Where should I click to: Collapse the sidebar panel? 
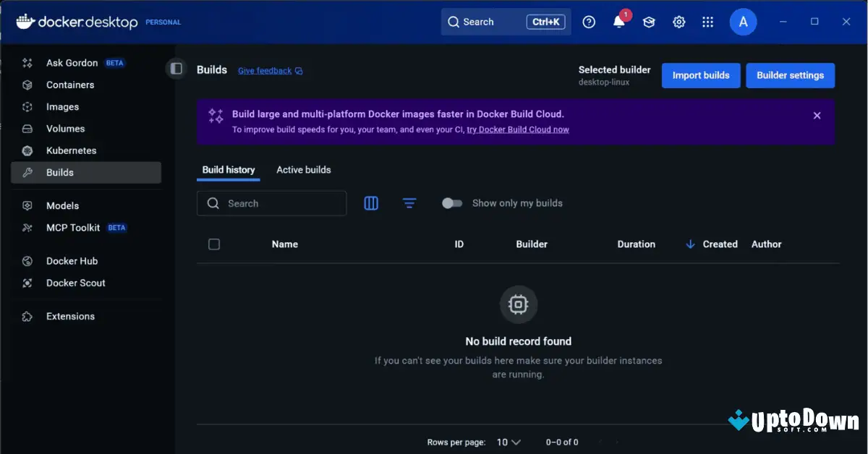click(176, 67)
